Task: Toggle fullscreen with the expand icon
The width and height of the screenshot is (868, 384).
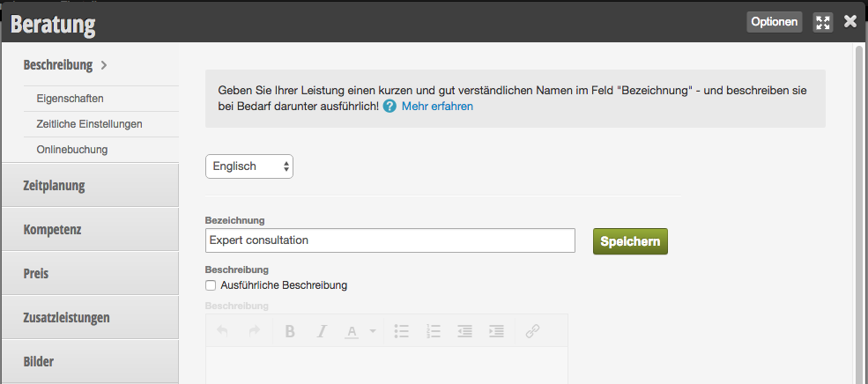Action: (823, 22)
